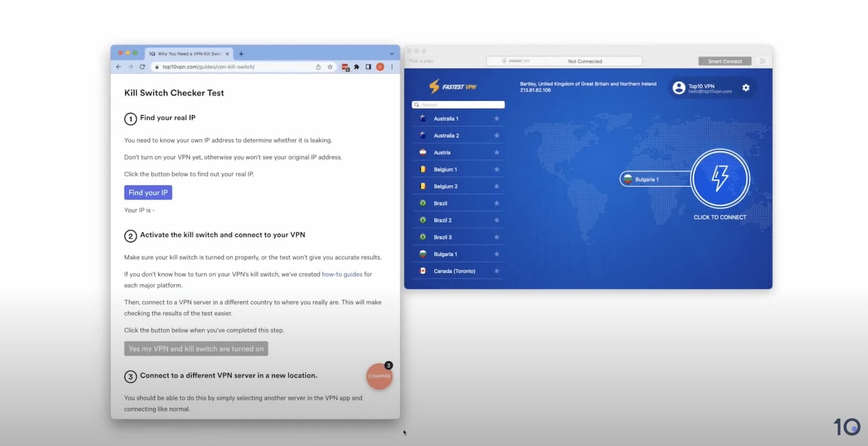Click the lightning bolt connect button
The width and height of the screenshot is (868, 446).
(720, 179)
